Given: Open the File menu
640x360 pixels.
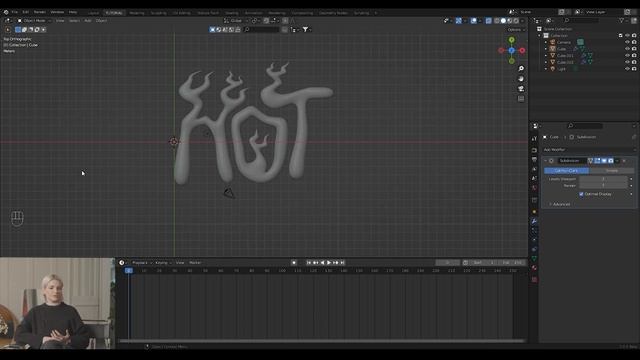Looking at the screenshot, I should tap(15, 12).
